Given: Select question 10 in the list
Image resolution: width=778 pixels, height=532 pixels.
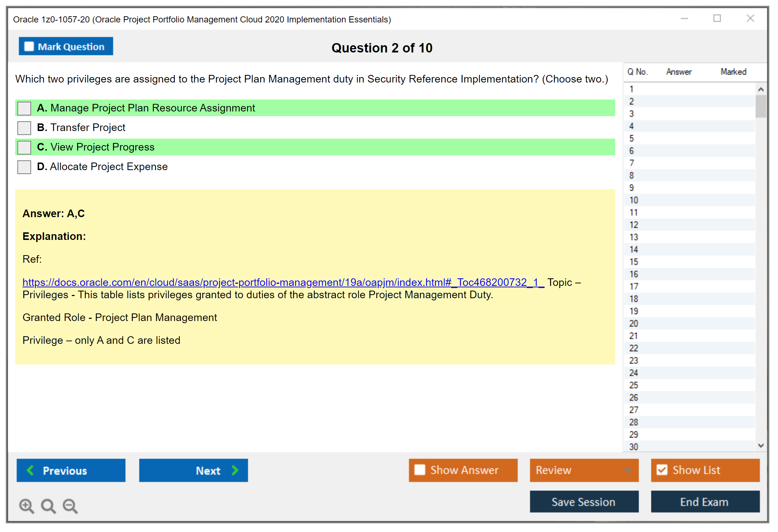Looking at the screenshot, I should 634,200.
